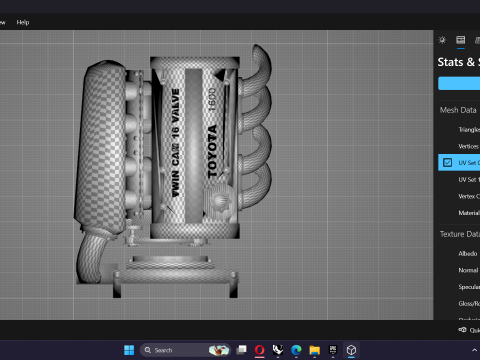This screenshot has width=480, height=360.
Task: Show hidden system tray icons chevron
Action: point(474,350)
